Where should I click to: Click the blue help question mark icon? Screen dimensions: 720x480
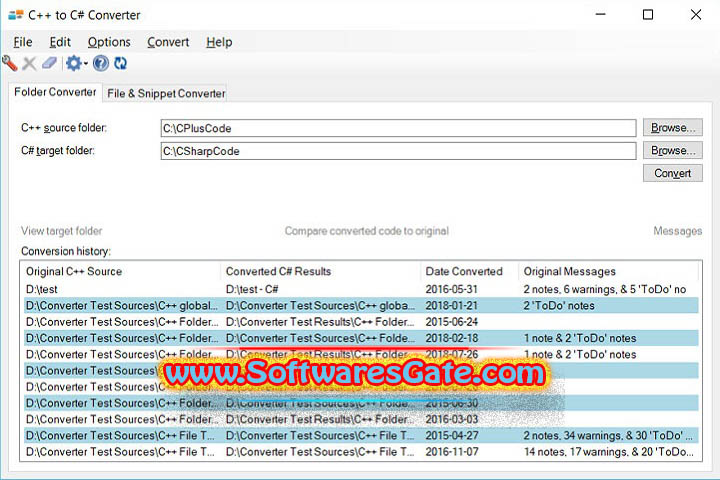(x=101, y=63)
